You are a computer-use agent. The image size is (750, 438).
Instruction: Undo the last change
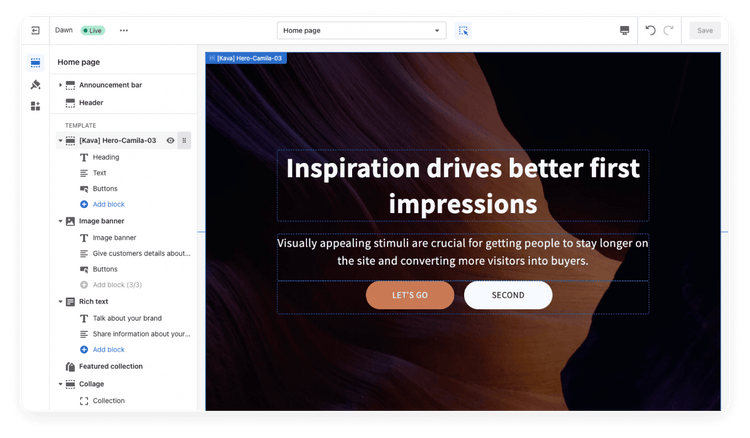pos(650,31)
